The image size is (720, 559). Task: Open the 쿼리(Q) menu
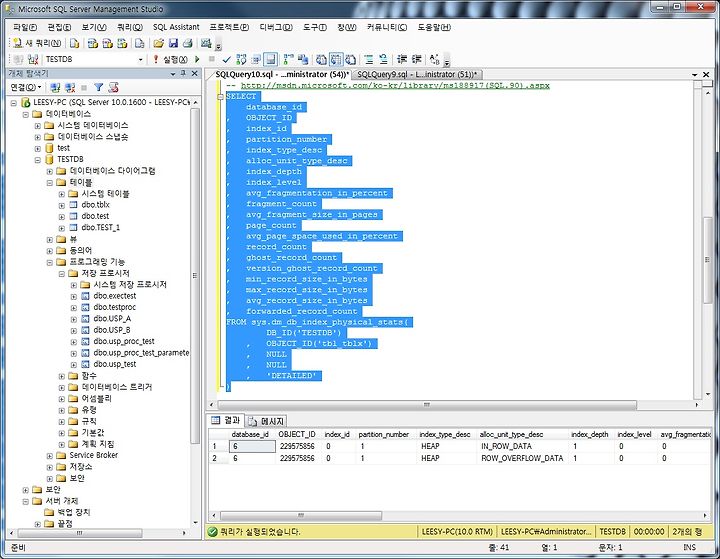pos(130,27)
